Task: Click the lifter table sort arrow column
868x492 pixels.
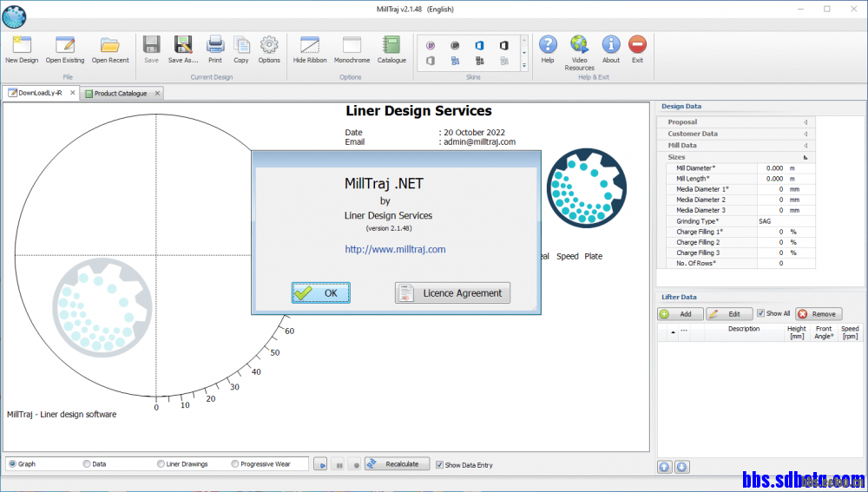Action: click(x=674, y=332)
